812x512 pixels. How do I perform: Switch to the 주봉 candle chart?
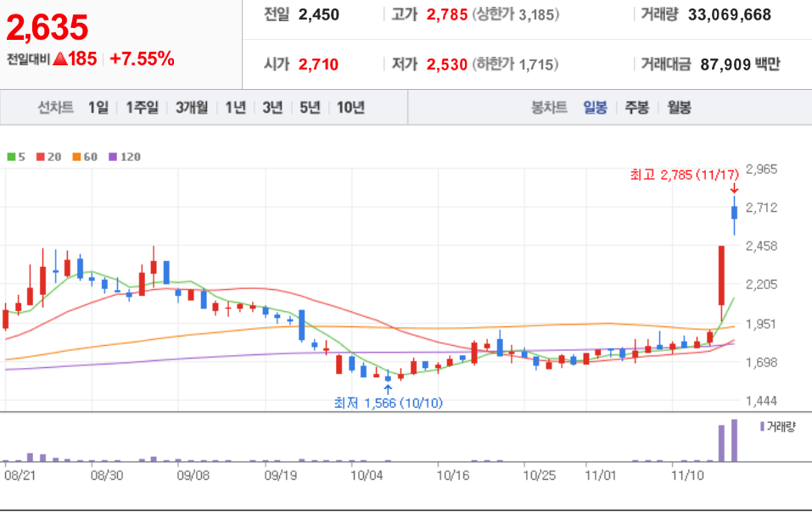(x=637, y=108)
